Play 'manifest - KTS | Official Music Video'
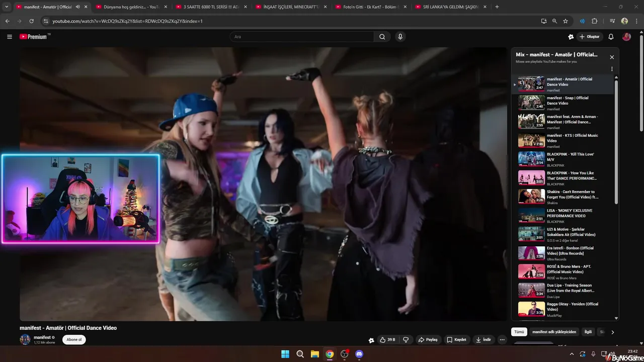The width and height of the screenshot is (644, 362). click(x=563, y=140)
